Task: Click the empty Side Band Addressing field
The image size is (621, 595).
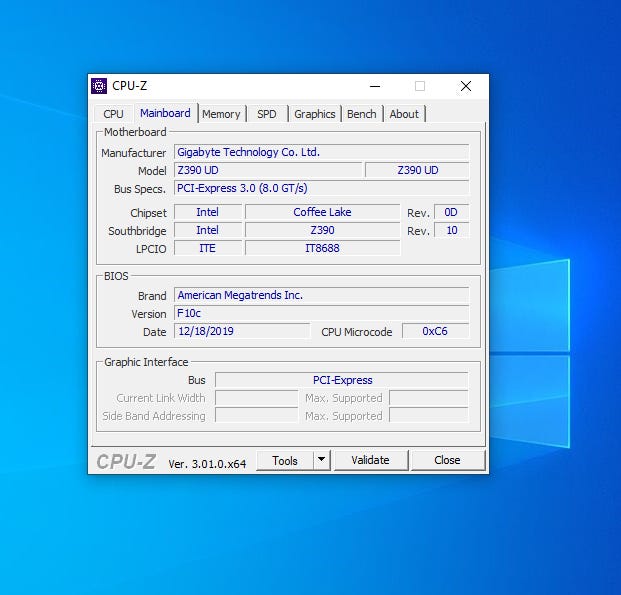Action: 257,416
